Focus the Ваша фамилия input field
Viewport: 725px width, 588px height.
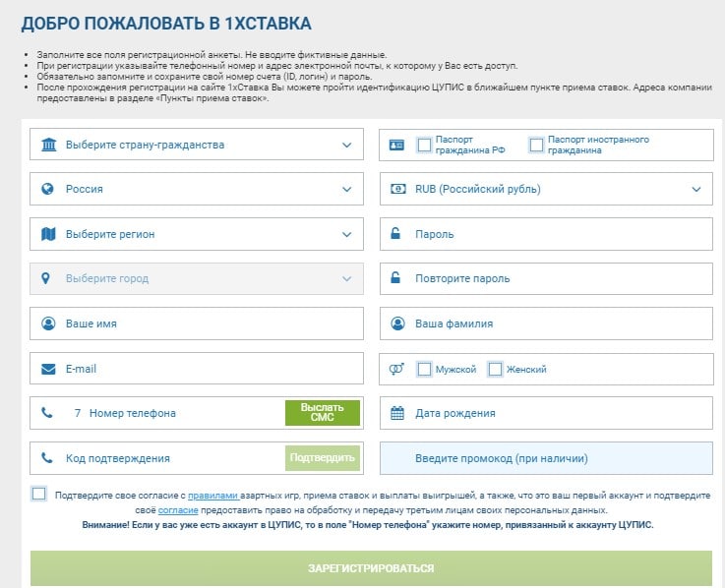(x=546, y=323)
